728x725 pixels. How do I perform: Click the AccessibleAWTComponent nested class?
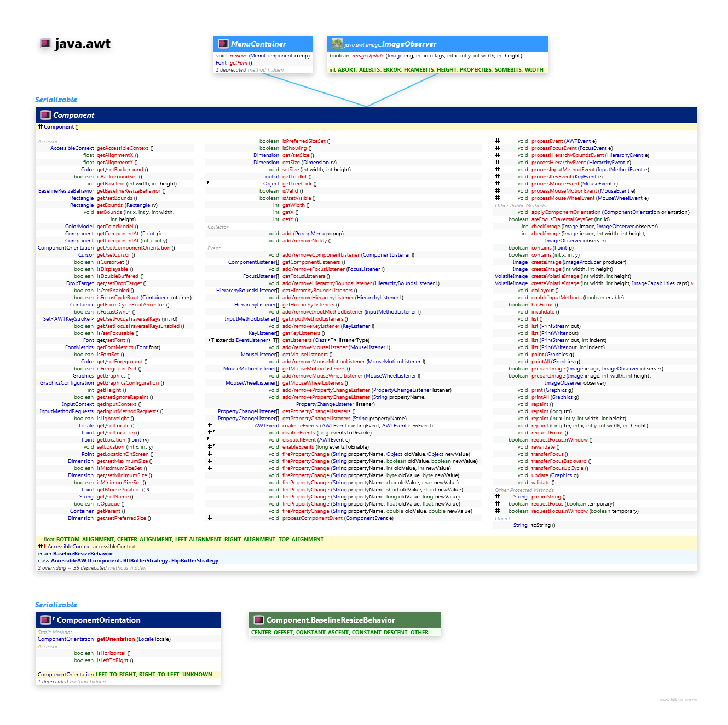pyautogui.click(x=85, y=561)
